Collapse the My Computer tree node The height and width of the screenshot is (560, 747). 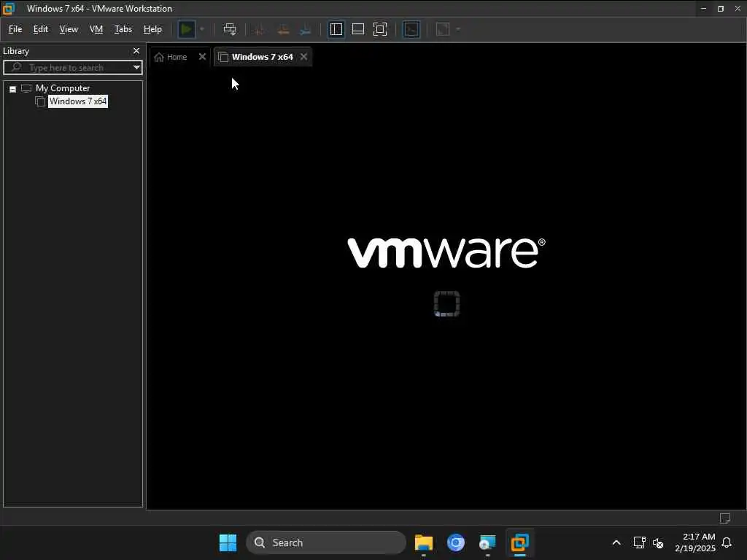coord(13,89)
